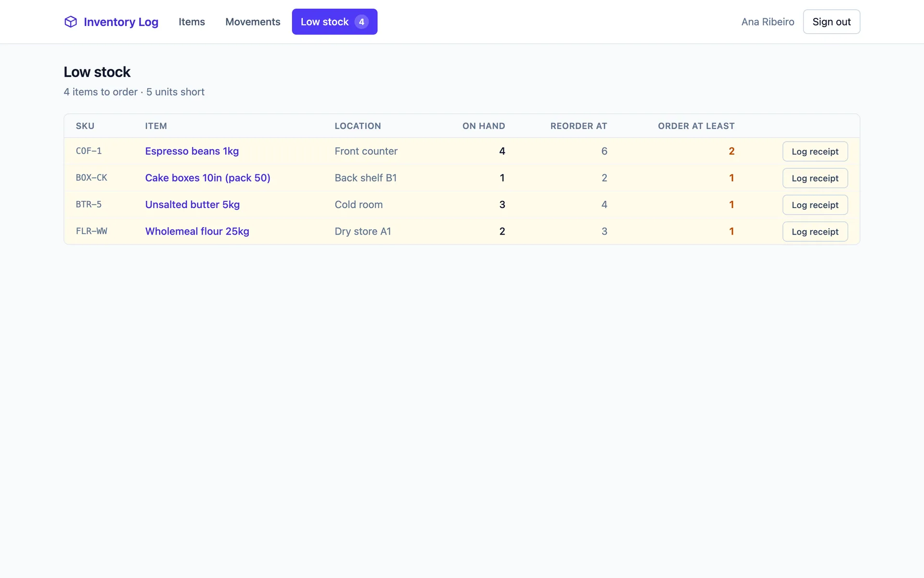Select the FLR-WW SKU cell
This screenshot has width=924, height=578.
[91, 231]
